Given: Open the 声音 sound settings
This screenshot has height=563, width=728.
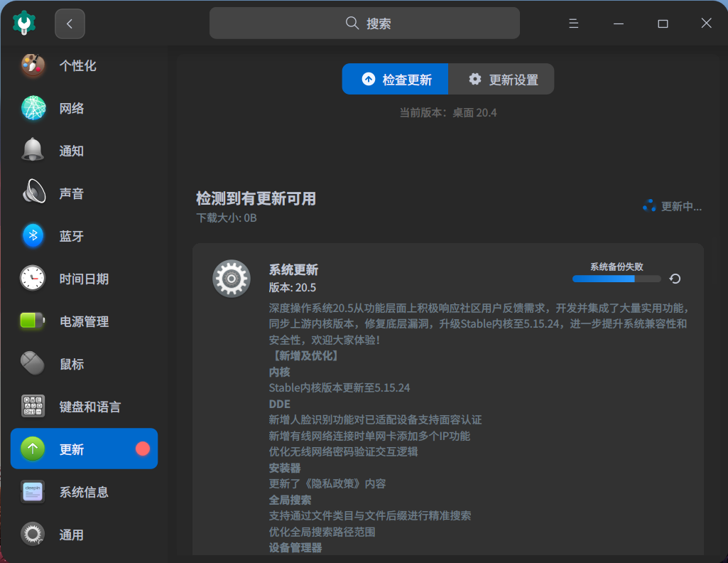Looking at the screenshot, I should pos(71,193).
